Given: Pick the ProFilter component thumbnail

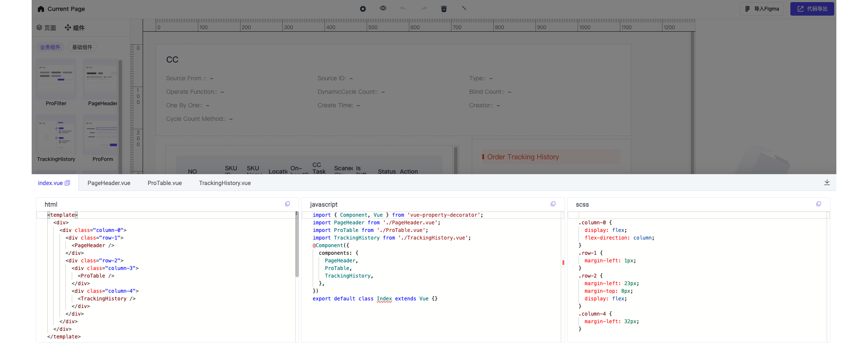Looking at the screenshot, I should (x=56, y=80).
